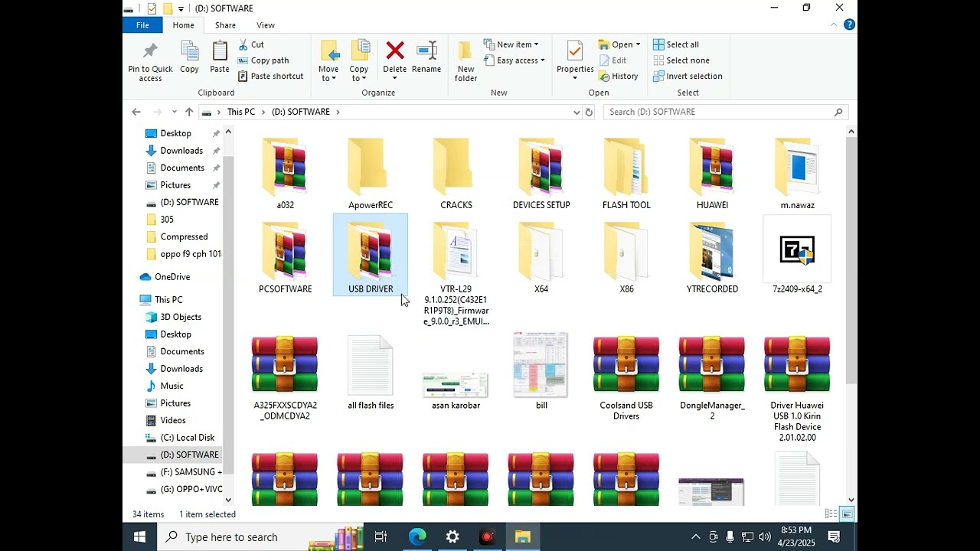Select the DongleManager_2 archive
This screenshot has width=980, height=551.
point(712,378)
